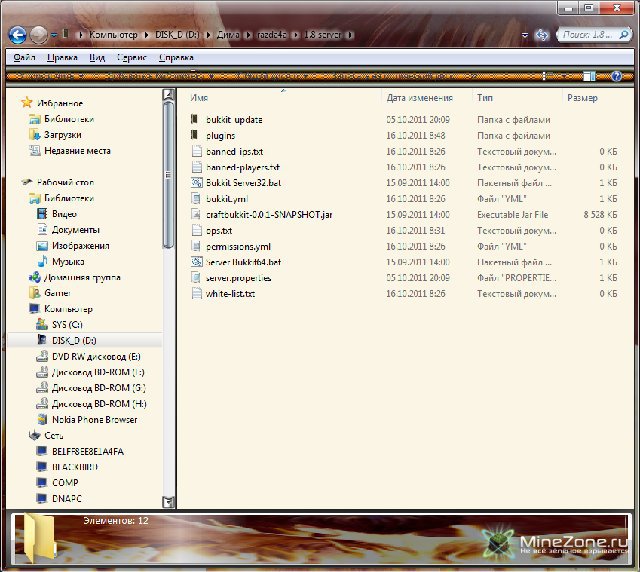Click the Back navigation arrow button
The image size is (640, 572).
pos(17,34)
